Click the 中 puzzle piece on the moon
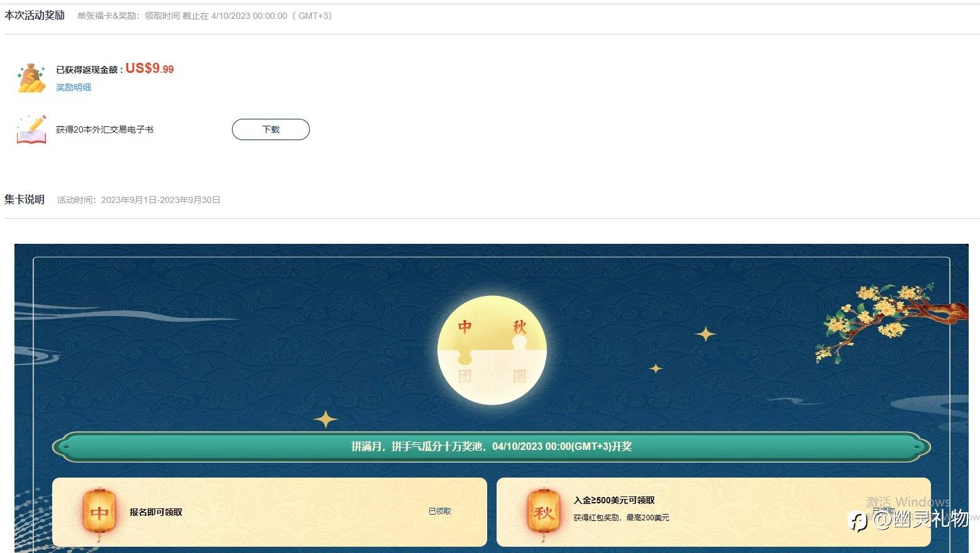 click(x=465, y=327)
